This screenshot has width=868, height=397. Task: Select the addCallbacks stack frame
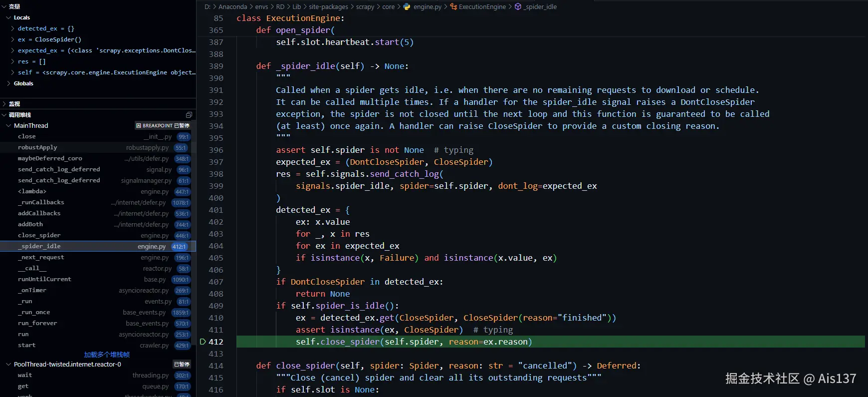tap(98, 213)
